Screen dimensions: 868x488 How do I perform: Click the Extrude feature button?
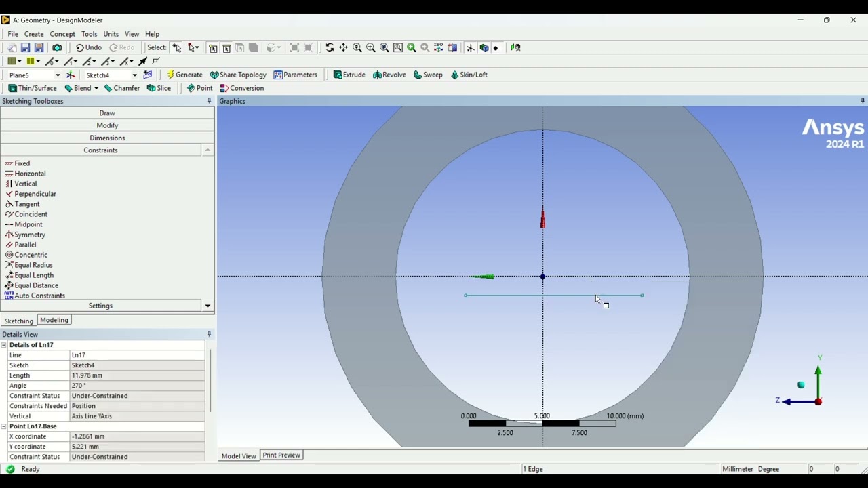click(x=349, y=75)
